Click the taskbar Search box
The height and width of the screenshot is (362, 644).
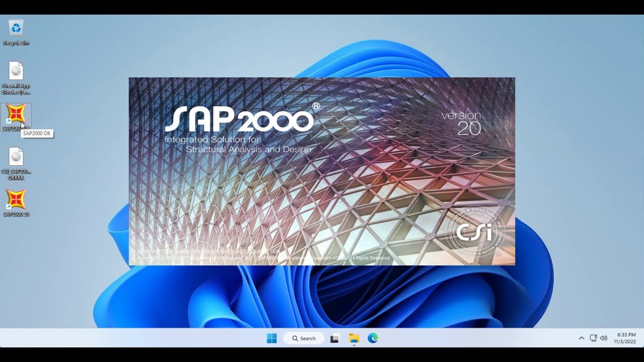304,338
